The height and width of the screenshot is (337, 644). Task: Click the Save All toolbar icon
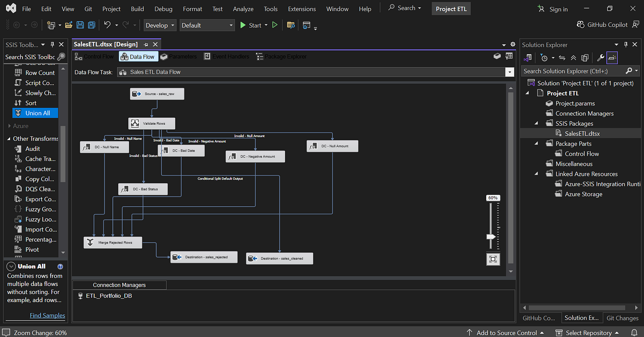click(92, 25)
